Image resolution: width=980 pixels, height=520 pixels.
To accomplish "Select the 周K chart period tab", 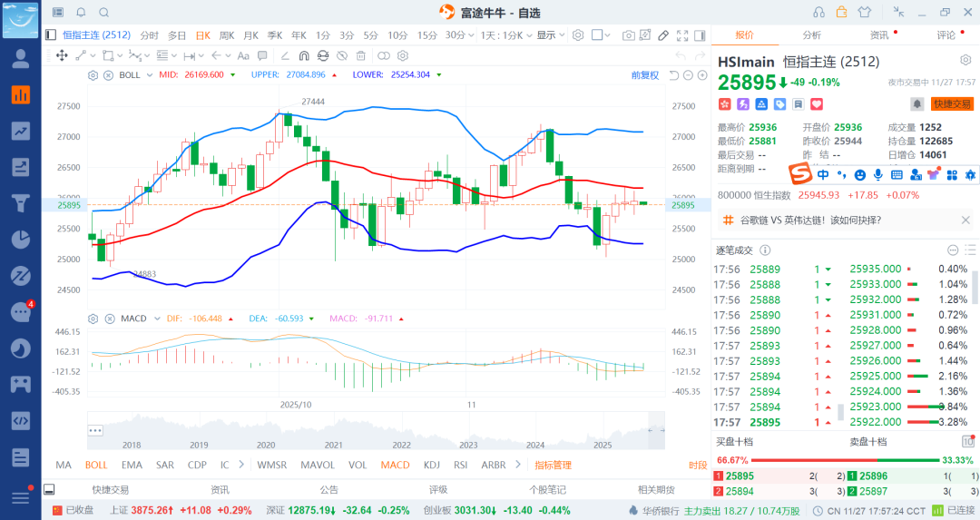I will pyautogui.click(x=226, y=35).
